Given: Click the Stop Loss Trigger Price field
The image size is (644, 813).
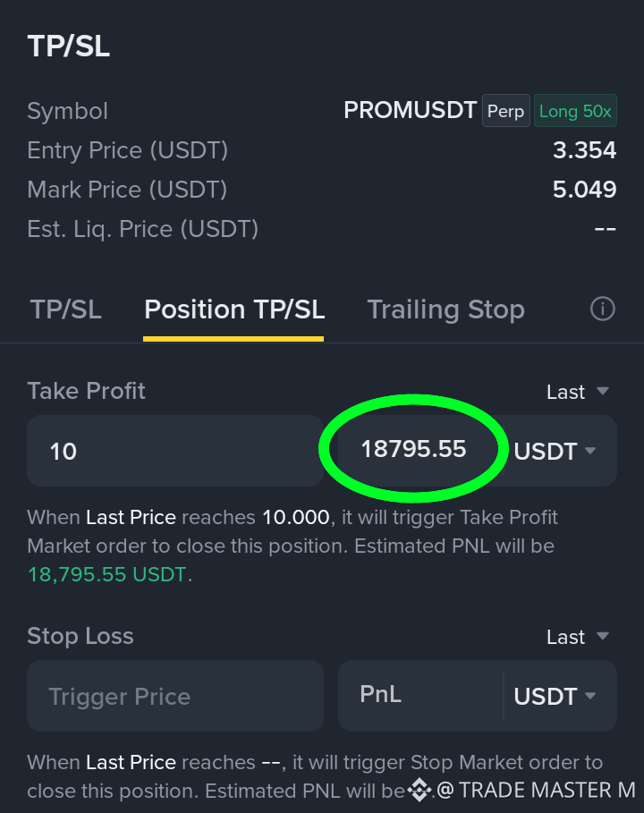Looking at the screenshot, I should click(x=175, y=696).
